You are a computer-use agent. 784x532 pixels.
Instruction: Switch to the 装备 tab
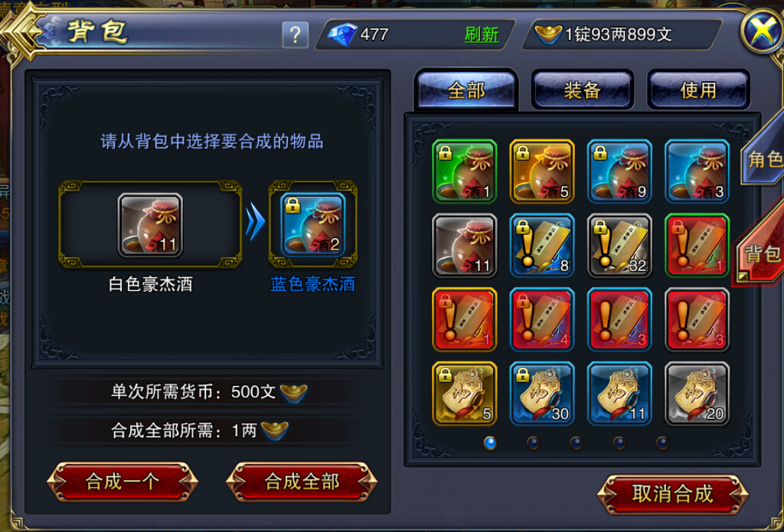pos(582,90)
